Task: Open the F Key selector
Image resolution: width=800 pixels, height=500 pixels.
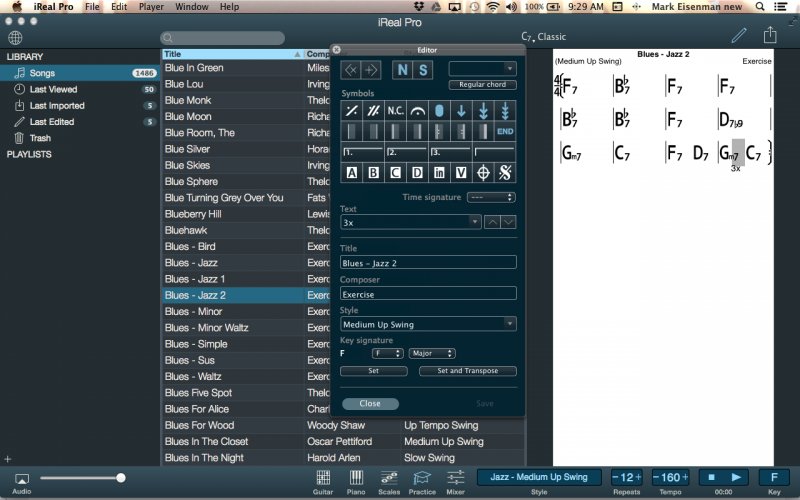Action: (x=774, y=478)
